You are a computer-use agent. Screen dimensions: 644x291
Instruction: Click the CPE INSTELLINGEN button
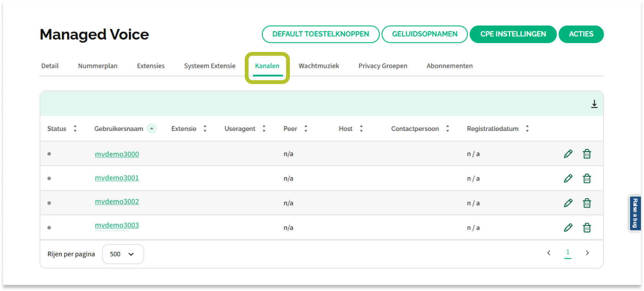513,34
